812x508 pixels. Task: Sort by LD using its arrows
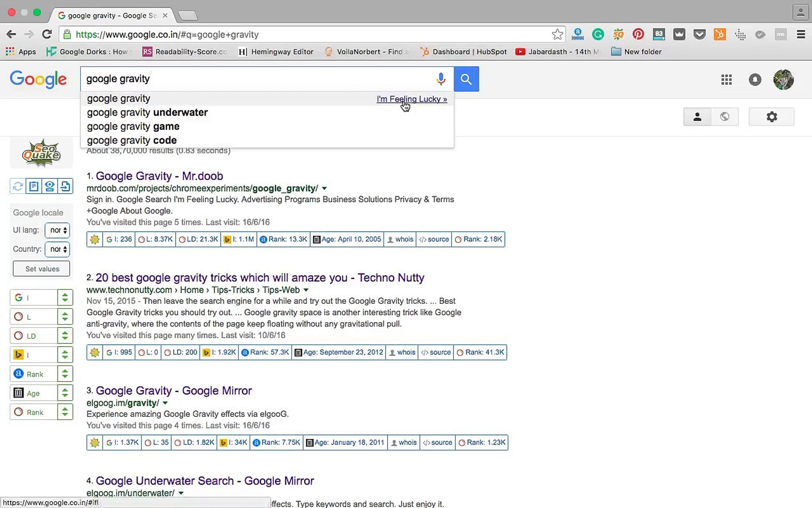tap(65, 336)
